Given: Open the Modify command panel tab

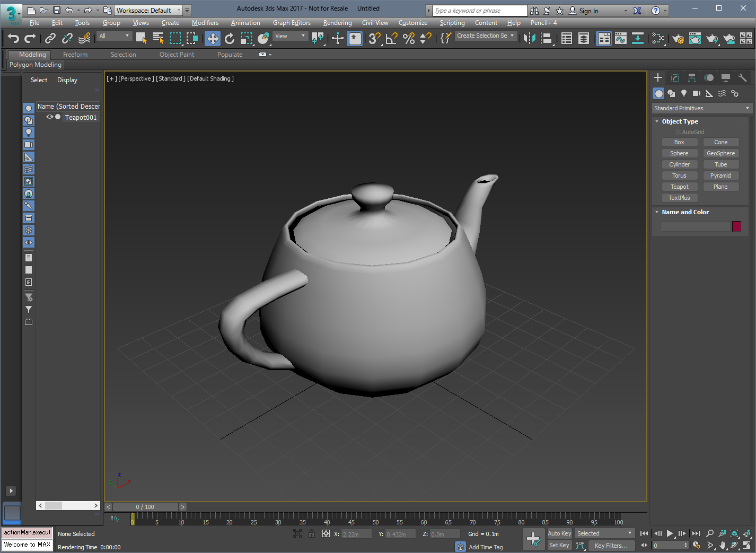Looking at the screenshot, I should [x=675, y=78].
